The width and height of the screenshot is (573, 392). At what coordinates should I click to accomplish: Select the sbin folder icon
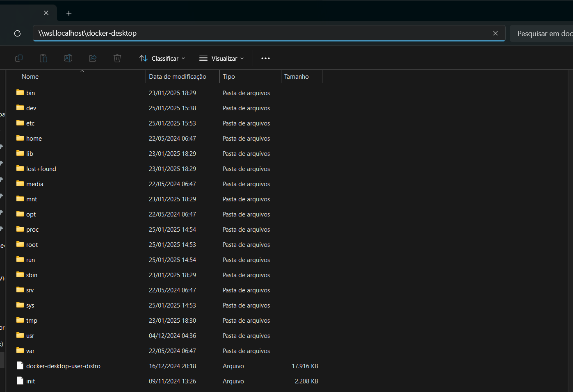pos(20,275)
